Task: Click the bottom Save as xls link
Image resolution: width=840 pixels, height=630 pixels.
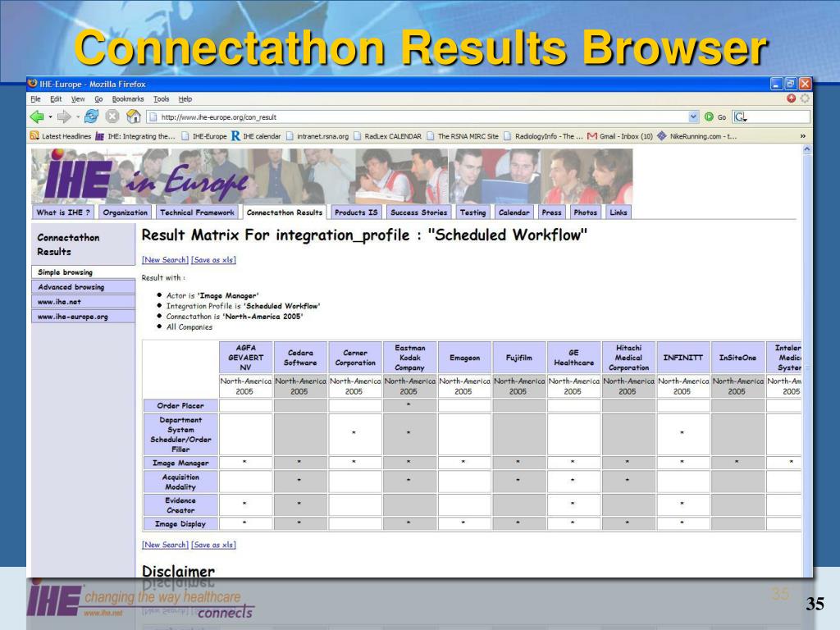Action: pyautogui.click(x=214, y=545)
